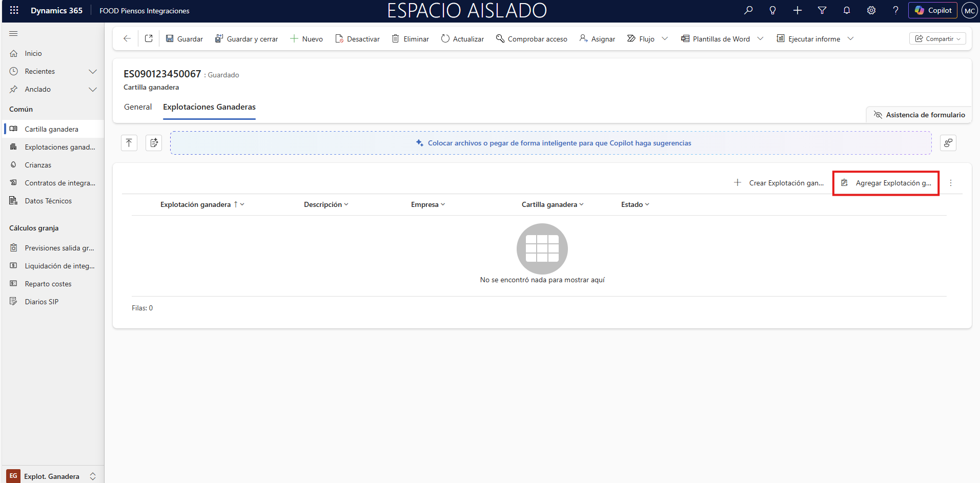Open notifications bell icon
This screenshot has height=483, width=980.
click(x=846, y=10)
